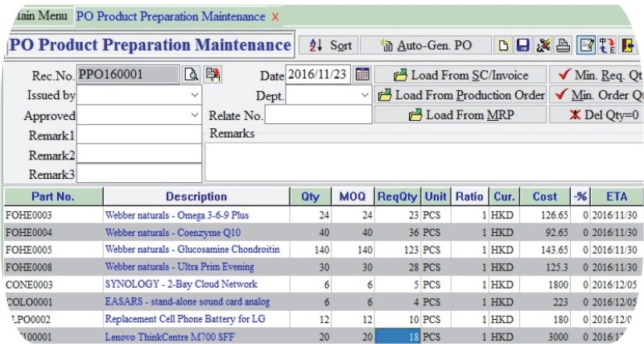This screenshot has width=644, height=344.
Task: Expand the Dept. dropdown
Action: click(x=365, y=95)
